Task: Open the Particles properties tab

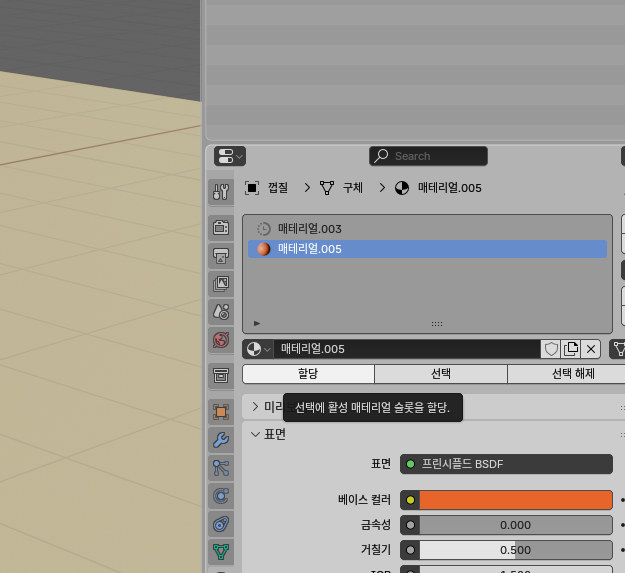Action: coord(221,468)
